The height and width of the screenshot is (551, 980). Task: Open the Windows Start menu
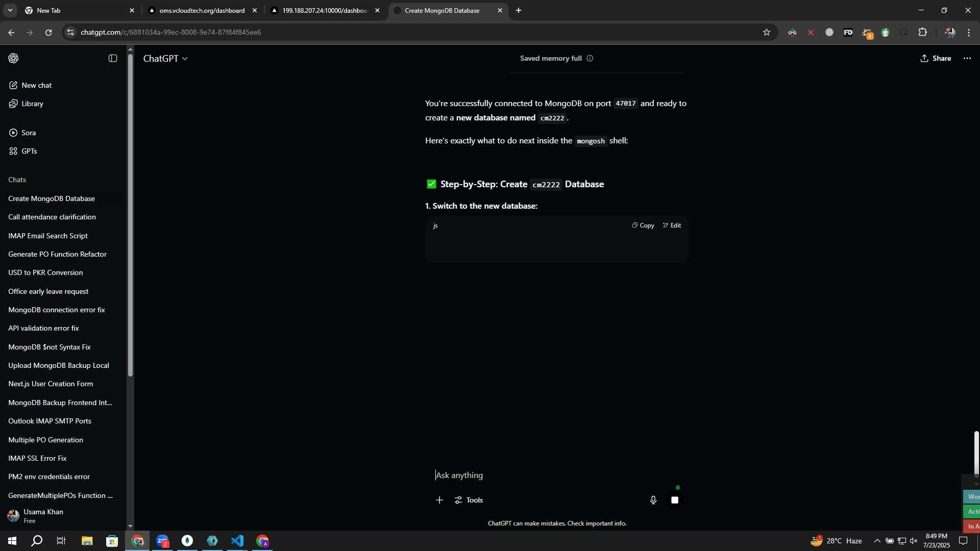pyautogui.click(x=12, y=541)
